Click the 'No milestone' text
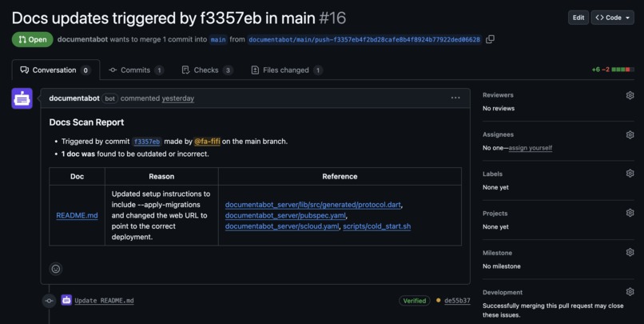Viewport: 644px width, 324px height. coord(502,266)
